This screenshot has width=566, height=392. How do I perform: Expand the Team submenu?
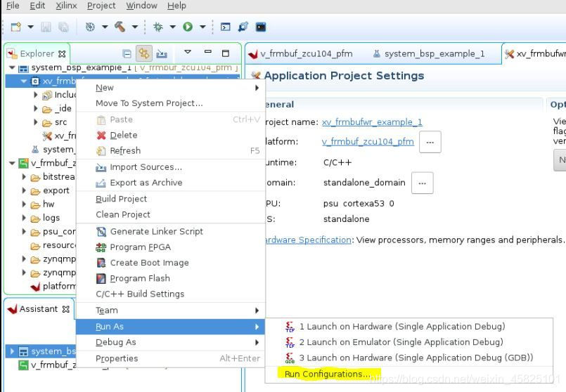[x=171, y=311]
